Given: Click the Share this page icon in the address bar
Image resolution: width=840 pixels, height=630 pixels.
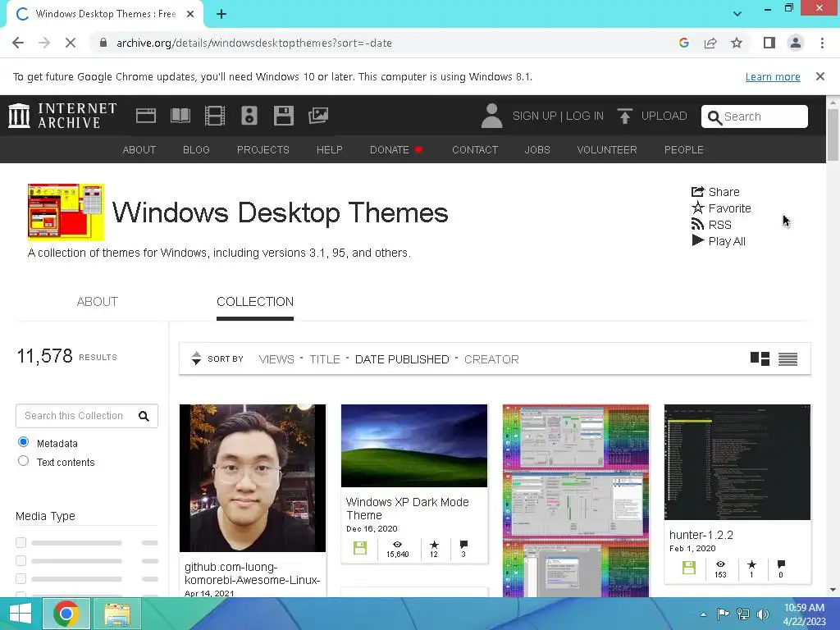Looking at the screenshot, I should pos(710,43).
